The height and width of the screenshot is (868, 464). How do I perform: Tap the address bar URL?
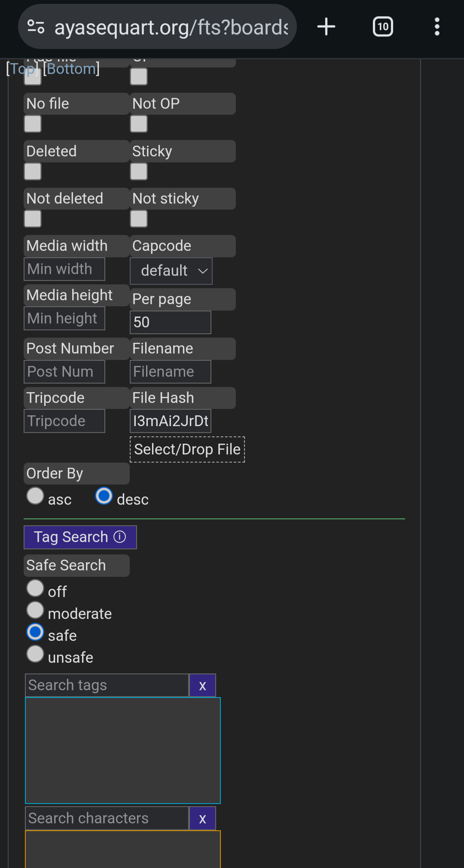pos(171,27)
